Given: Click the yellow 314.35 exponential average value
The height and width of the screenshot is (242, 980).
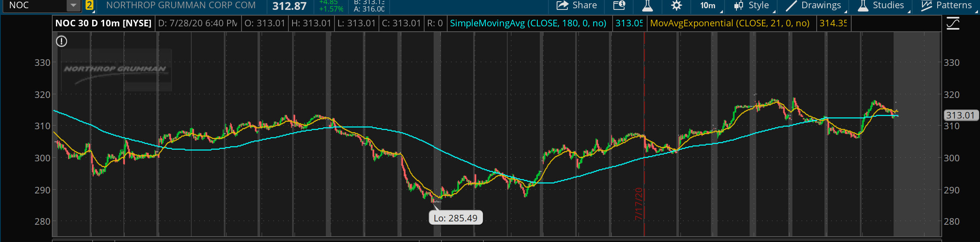Looking at the screenshot, I should click(833, 23).
